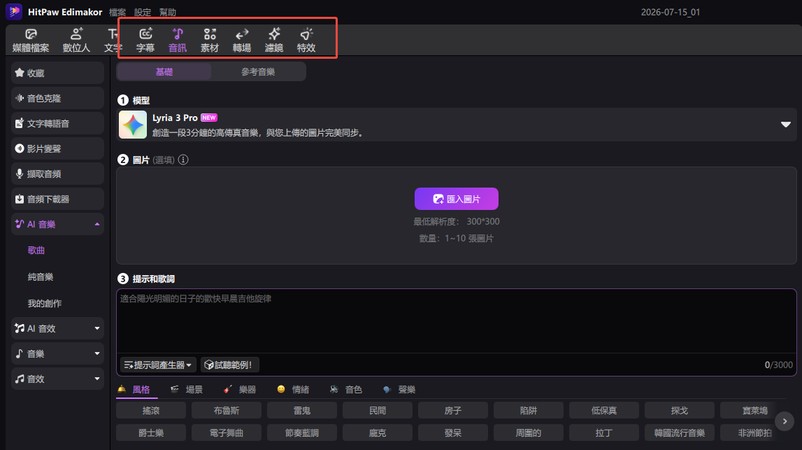This screenshot has height=450, width=802.
Task: Click the 試聽範例! sample button
Action: pyautogui.click(x=230, y=365)
